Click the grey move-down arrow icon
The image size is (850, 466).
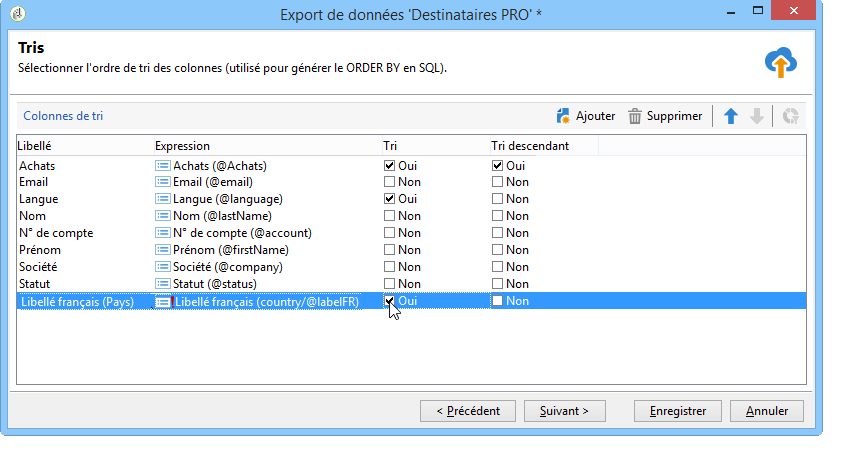757,116
